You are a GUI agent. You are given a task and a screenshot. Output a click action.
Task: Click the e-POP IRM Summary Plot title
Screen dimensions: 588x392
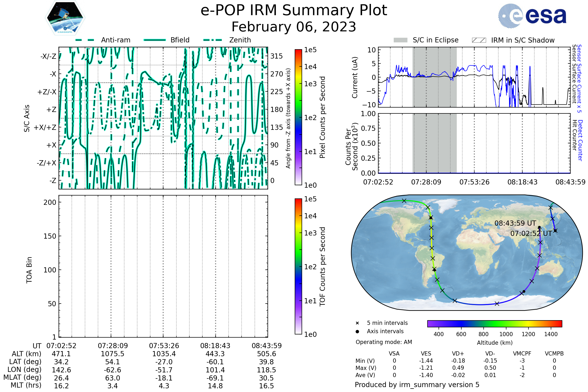(294, 11)
